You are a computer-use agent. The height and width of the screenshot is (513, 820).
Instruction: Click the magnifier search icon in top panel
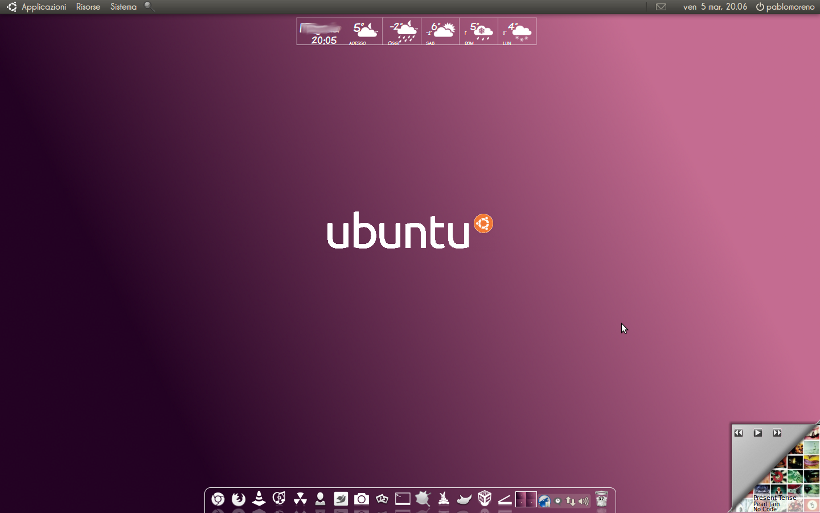pos(149,7)
